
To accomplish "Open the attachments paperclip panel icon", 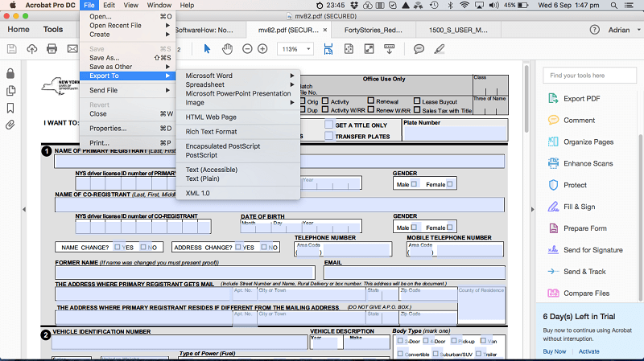I will coord(10,125).
